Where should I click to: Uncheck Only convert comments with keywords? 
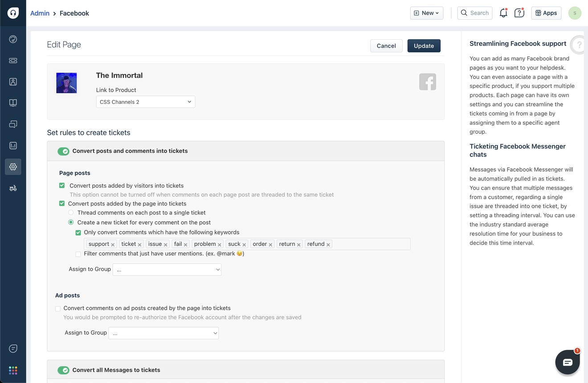[78, 232]
